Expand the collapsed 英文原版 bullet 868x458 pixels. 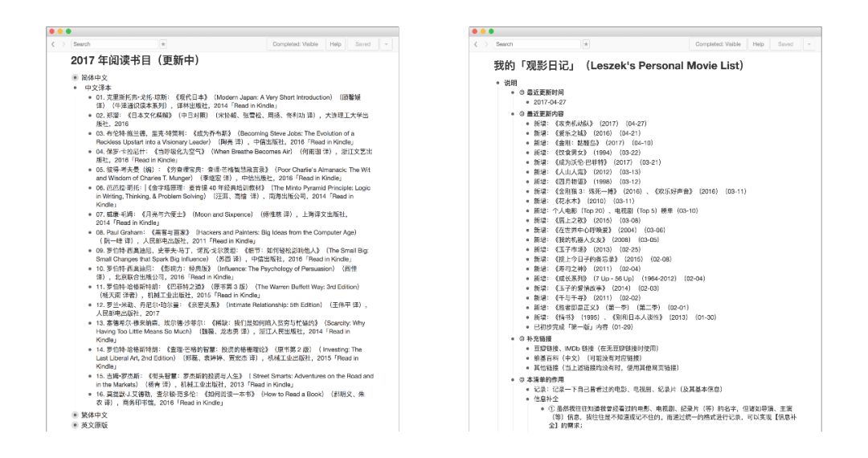click(75, 425)
